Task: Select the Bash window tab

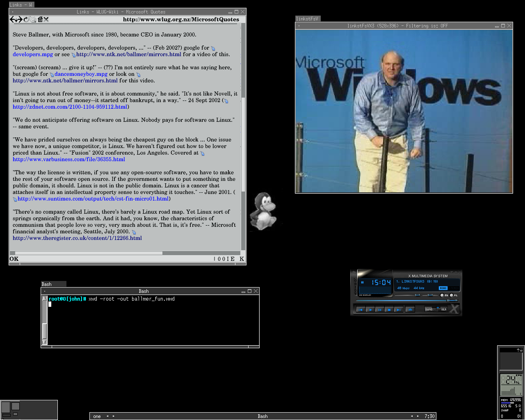Action: point(53,284)
